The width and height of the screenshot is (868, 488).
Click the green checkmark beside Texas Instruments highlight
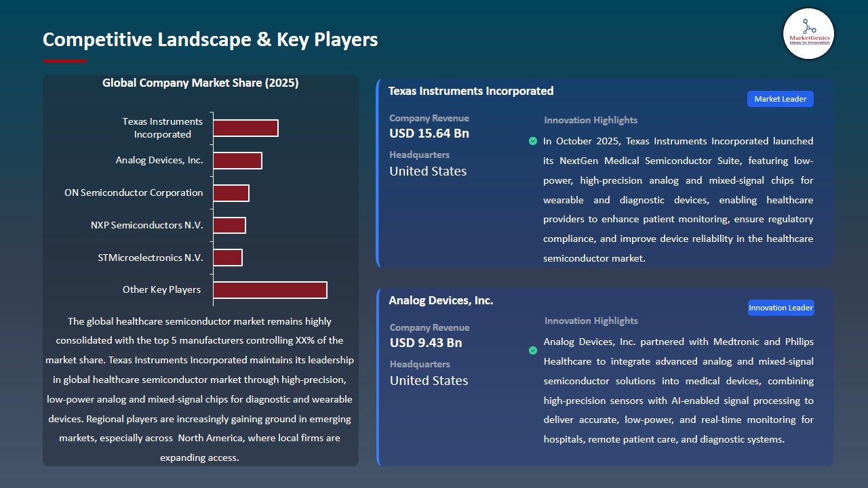tap(533, 141)
